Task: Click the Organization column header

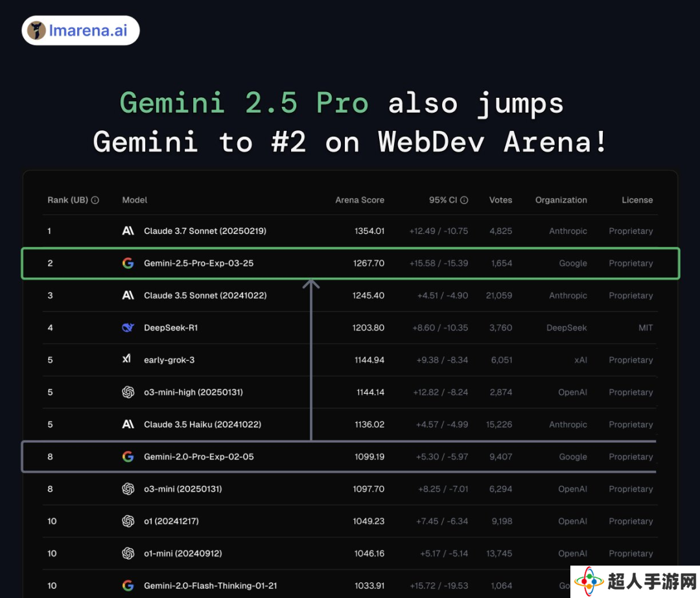Action: pos(561,200)
